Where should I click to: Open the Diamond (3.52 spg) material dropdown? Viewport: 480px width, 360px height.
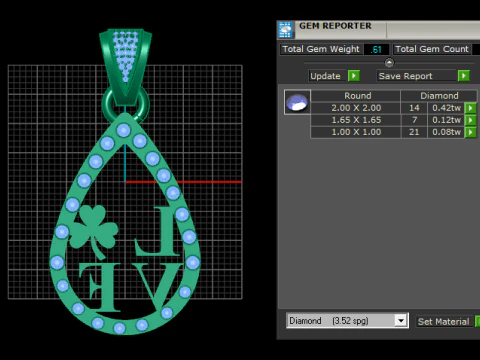tap(401, 321)
